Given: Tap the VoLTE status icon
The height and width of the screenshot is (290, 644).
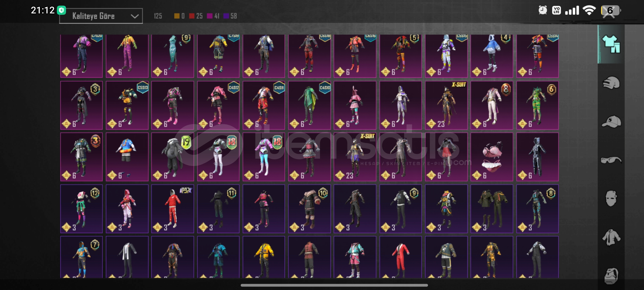Looking at the screenshot, I should [557, 10].
